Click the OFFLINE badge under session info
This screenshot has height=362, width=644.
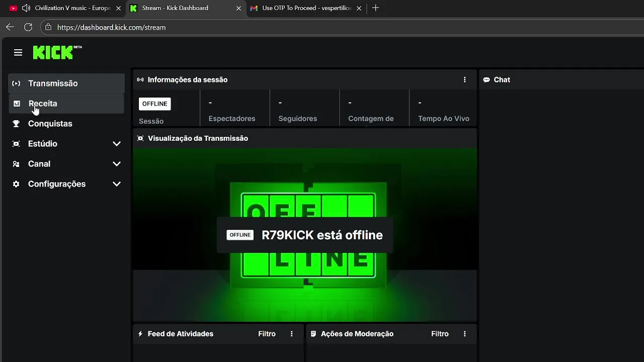154,104
